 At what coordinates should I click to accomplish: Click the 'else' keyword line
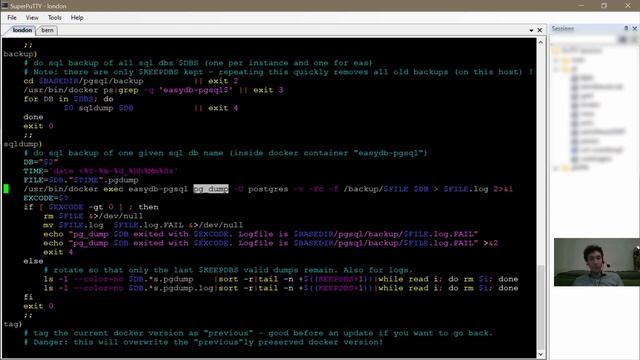[x=33, y=261]
